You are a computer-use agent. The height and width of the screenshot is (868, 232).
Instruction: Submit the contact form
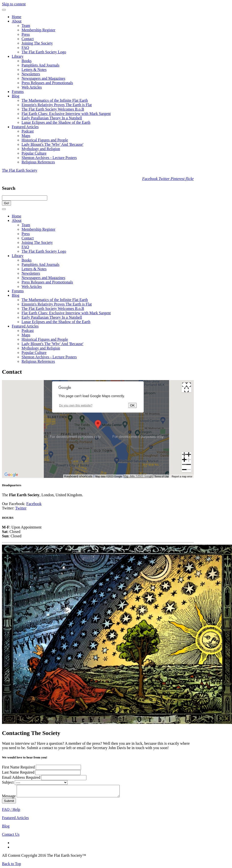coord(9,801)
